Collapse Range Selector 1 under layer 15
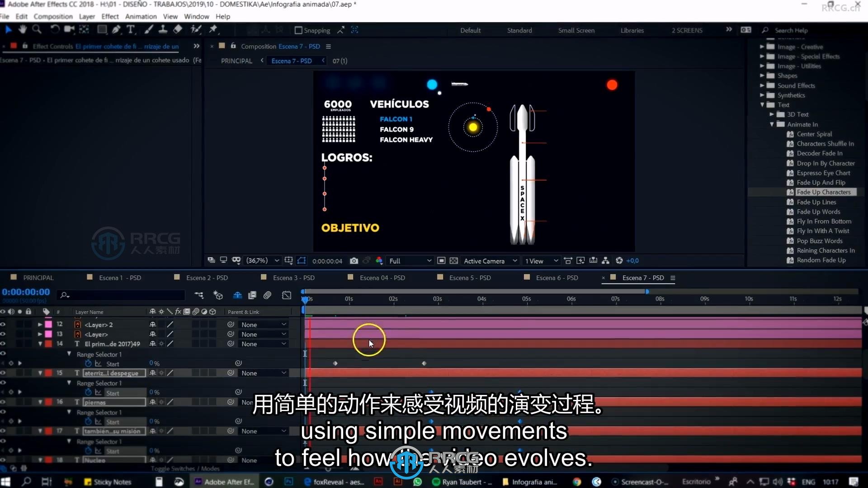 click(69, 383)
